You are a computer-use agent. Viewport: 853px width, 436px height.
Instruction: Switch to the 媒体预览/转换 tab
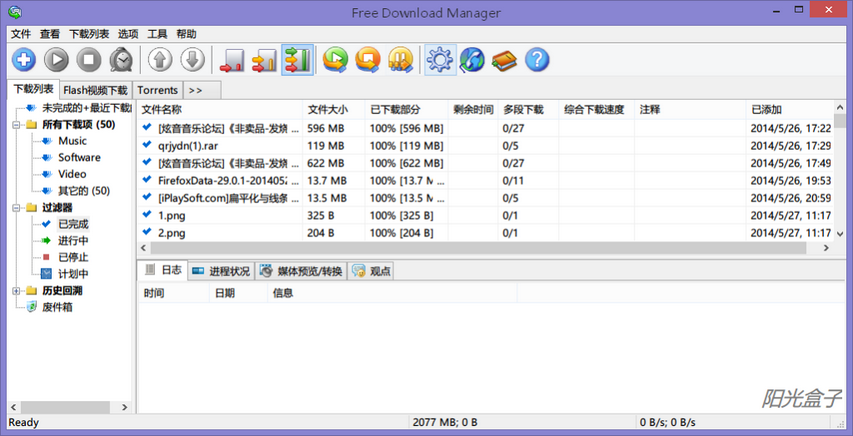click(x=301, y=271)
